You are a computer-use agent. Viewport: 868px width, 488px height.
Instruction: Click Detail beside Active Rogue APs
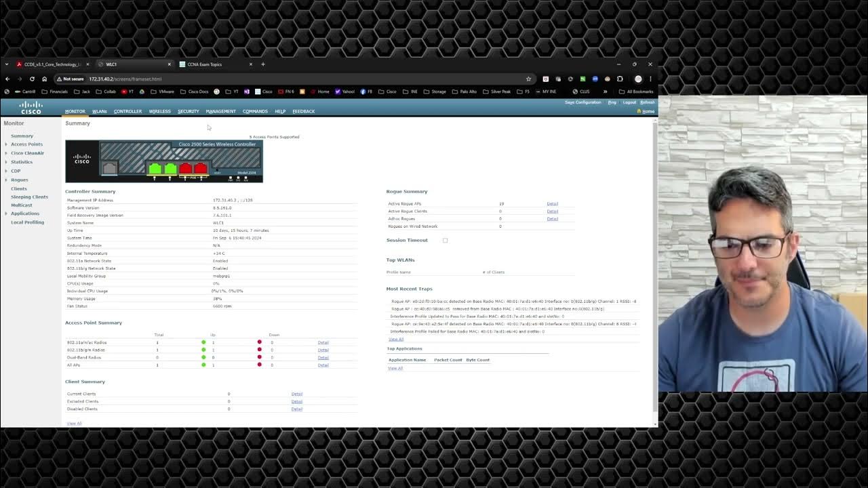coord(552,203)
